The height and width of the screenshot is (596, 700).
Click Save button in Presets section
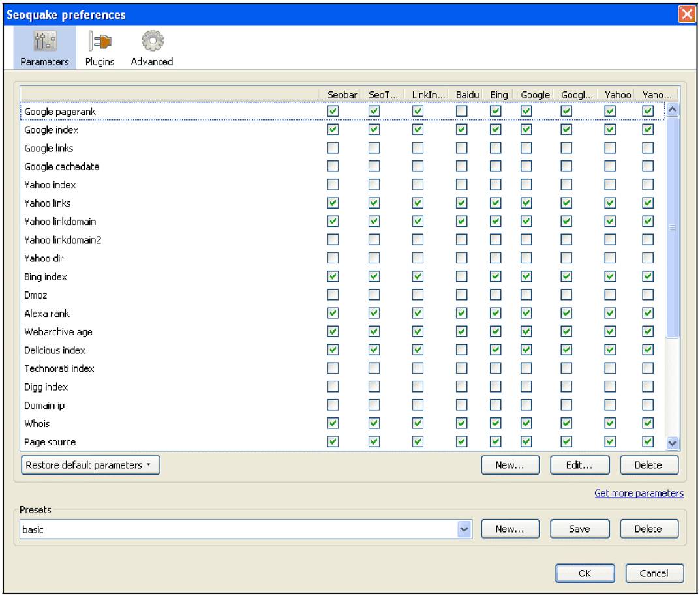click(579, 529)
